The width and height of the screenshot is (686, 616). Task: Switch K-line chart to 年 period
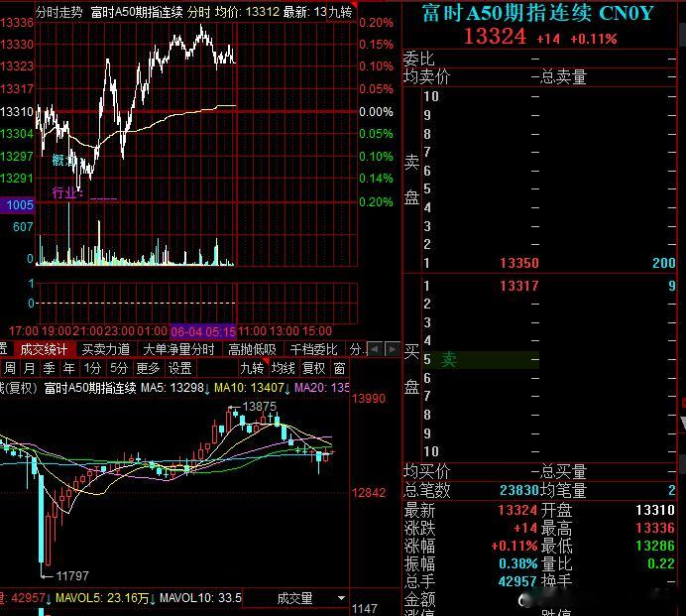pyautogui.click(x=68, y=368)
